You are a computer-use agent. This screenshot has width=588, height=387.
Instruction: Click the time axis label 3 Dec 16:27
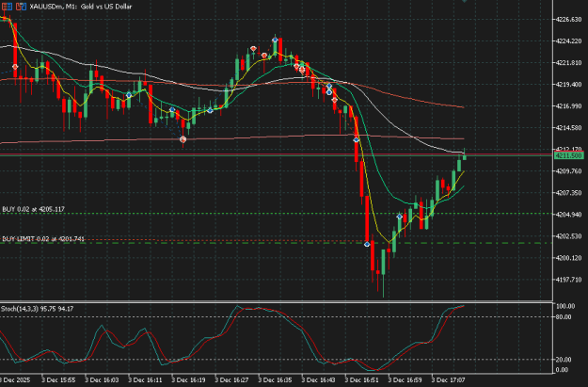(231, 379)
